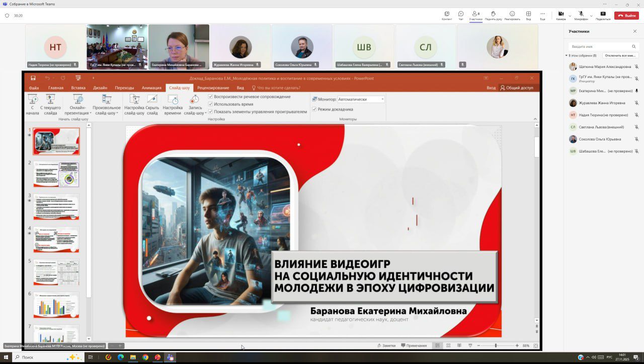Viewport: 644px width, 364px height.
Task: Click the PowerPoint zoom slider
Action: [x=496, y=345]
